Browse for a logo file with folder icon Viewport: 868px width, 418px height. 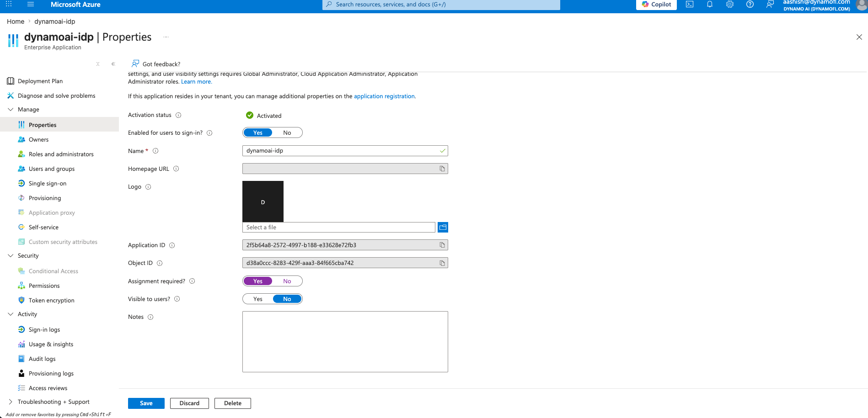443,227
